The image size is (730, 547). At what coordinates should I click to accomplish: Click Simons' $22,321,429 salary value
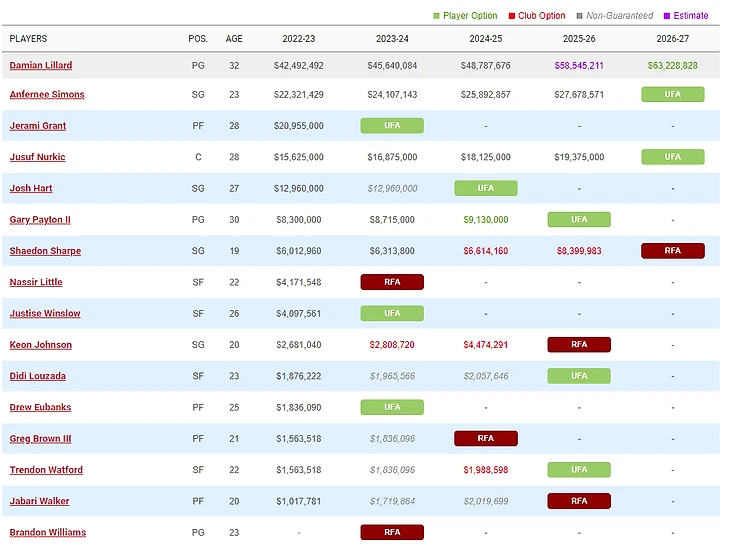pos(299,95)
